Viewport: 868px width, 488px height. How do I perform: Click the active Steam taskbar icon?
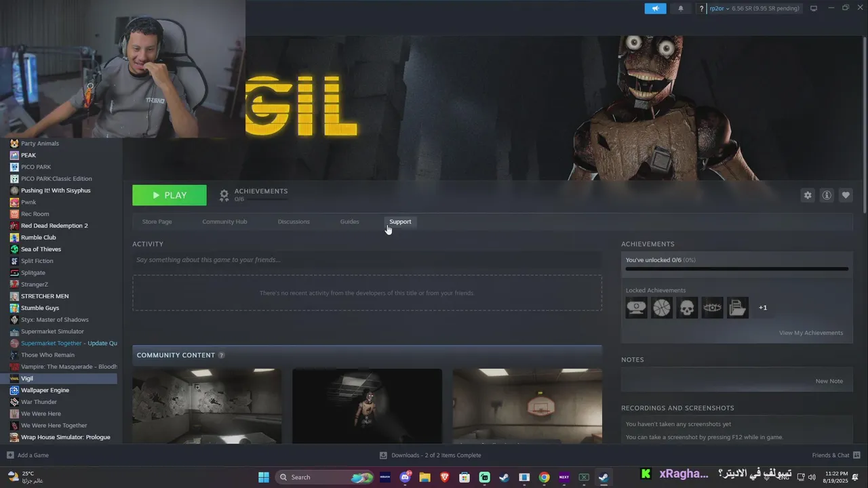tap(603, 477)
